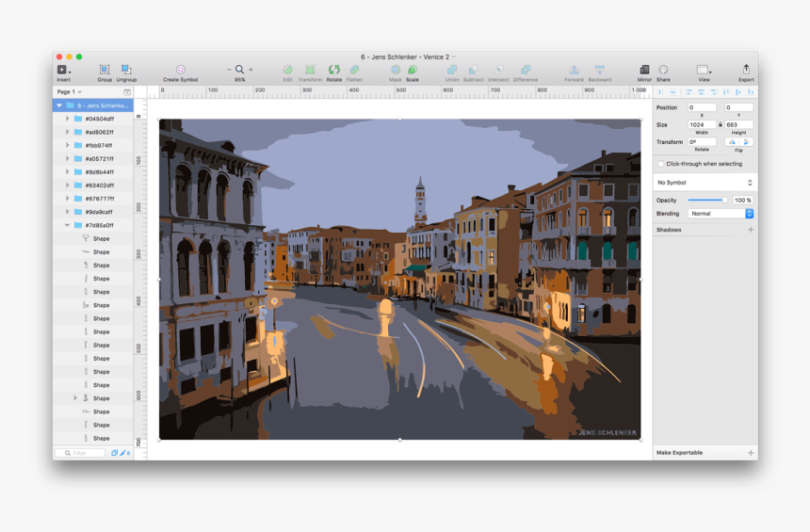Click the Mask toolbar icon

click(396, 70)
